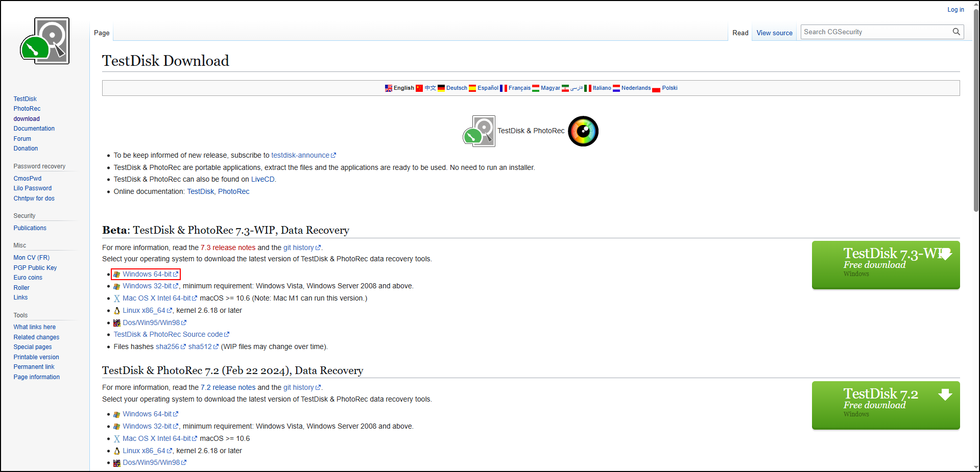
Task: Click the Windows icon beside 7.3 Windows 32-bit
Action: (117, 286)
